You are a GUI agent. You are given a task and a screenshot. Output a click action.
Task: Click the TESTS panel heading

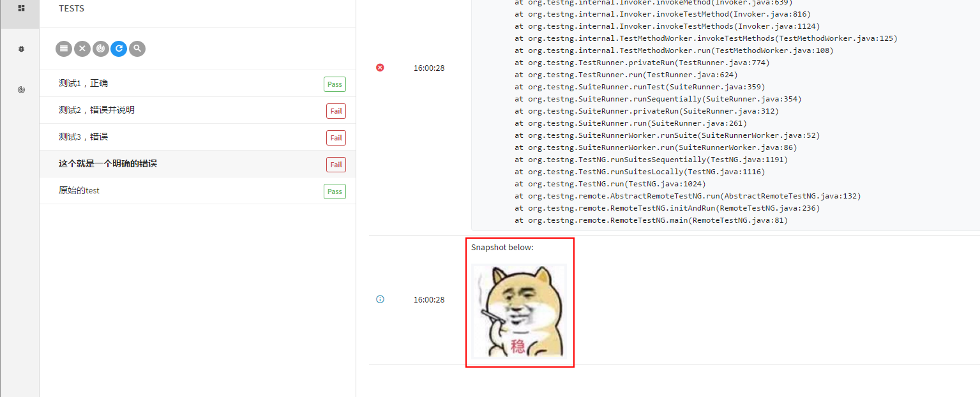(72, 9)
